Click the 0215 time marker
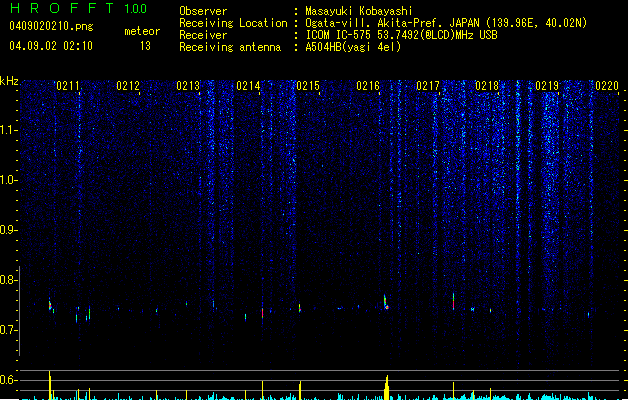Screen dimensions: 629x400 click(308, 86)
